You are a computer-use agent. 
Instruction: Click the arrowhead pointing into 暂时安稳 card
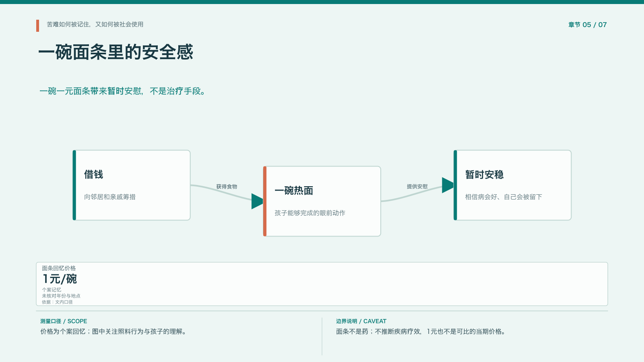(448, 185)
